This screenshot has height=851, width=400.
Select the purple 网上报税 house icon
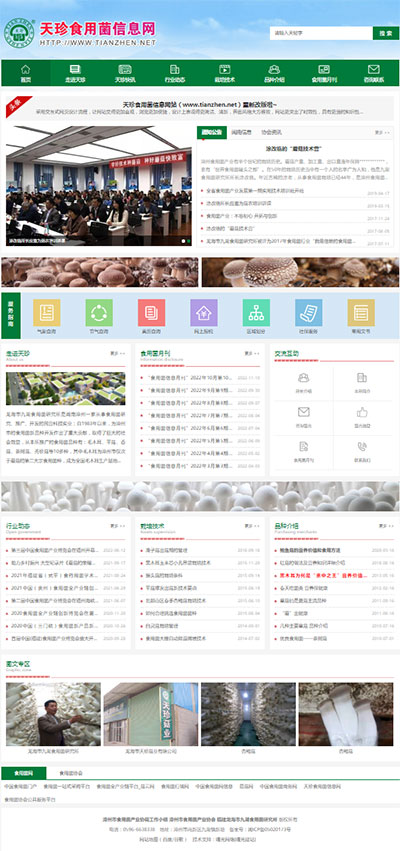coord(204,313)
